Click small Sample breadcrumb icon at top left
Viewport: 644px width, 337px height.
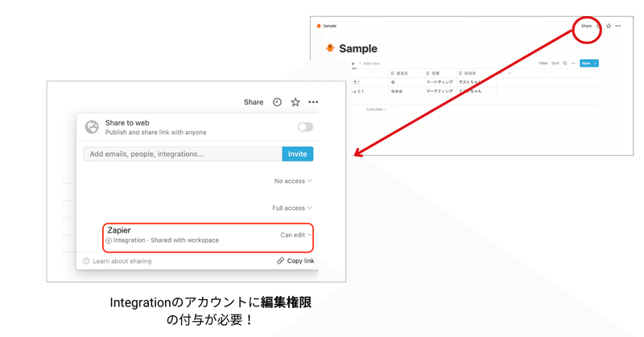click(319, 26)
